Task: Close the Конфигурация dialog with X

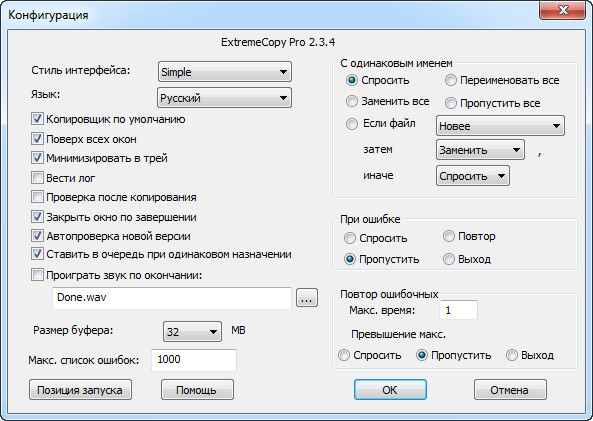Action: [563, 10]
